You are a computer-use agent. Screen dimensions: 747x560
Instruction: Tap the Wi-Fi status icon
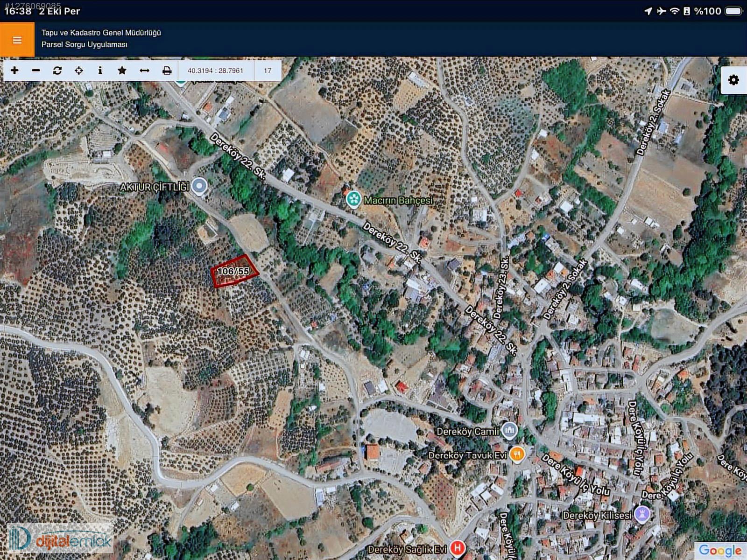point(674,11)
